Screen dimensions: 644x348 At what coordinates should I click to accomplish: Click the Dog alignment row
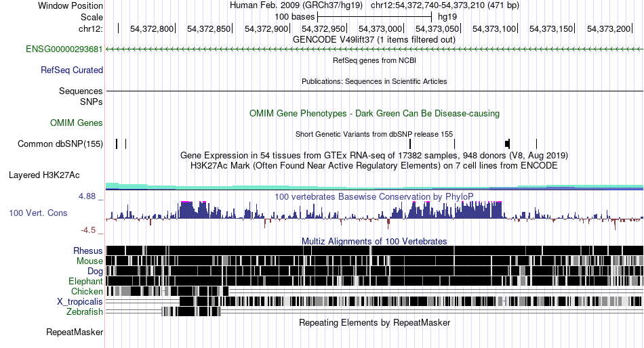[374, 271]
